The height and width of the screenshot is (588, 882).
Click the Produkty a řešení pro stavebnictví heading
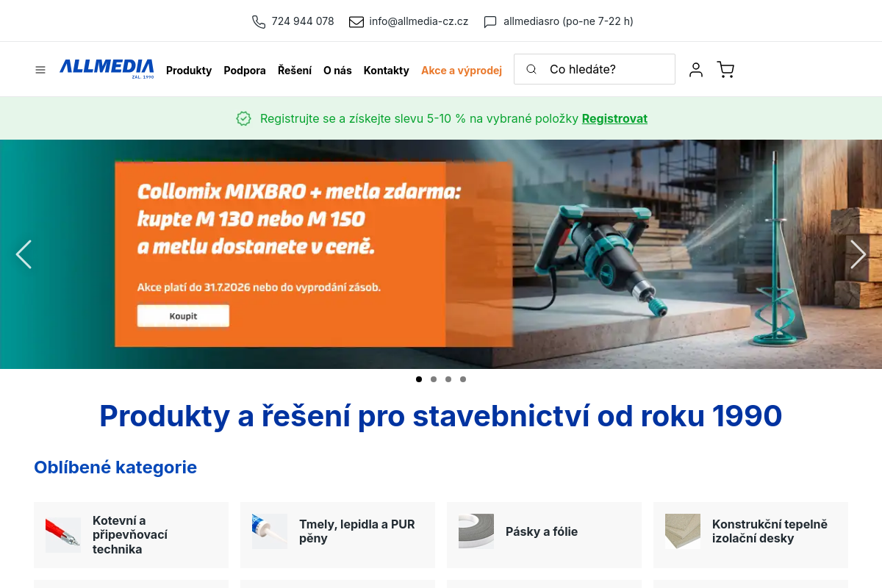click(441, 416)
